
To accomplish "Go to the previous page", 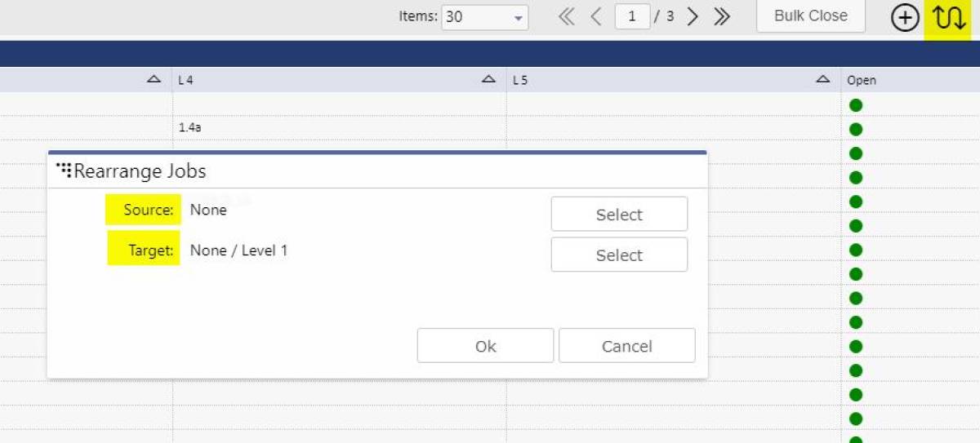I will (595, 17).
